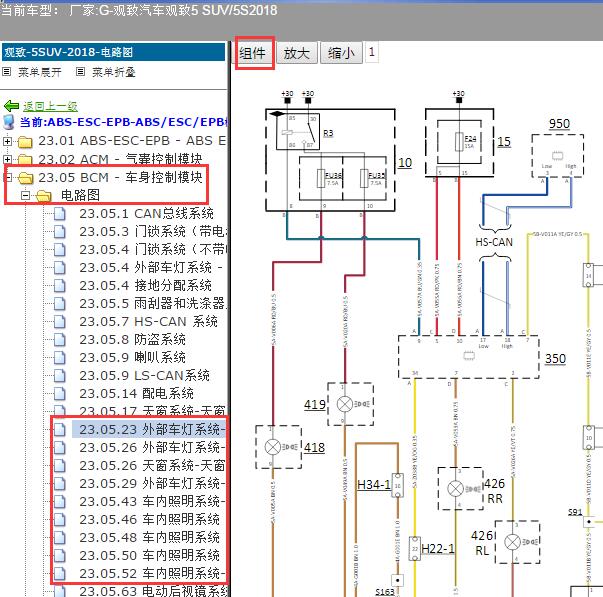This screenshot has width=603, height=597.
Task: Select 23.05.48 车内照明系统 entry
Action: (x=150, y=537)
